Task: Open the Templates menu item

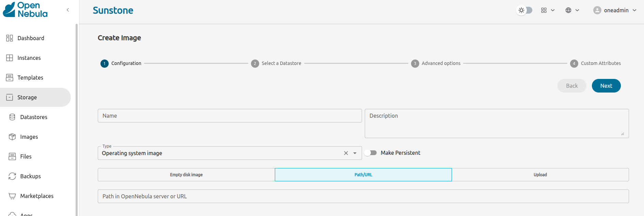Action: tap(30, 78)
